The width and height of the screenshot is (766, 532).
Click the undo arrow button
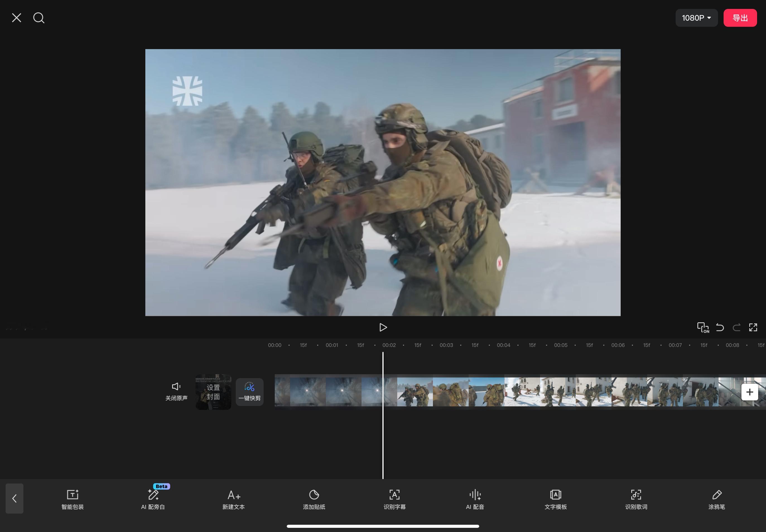(720, 327)
